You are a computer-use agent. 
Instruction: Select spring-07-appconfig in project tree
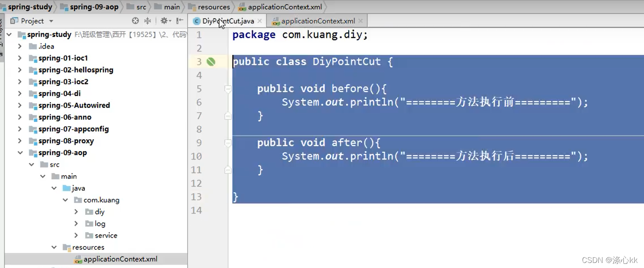pos(74,129)
